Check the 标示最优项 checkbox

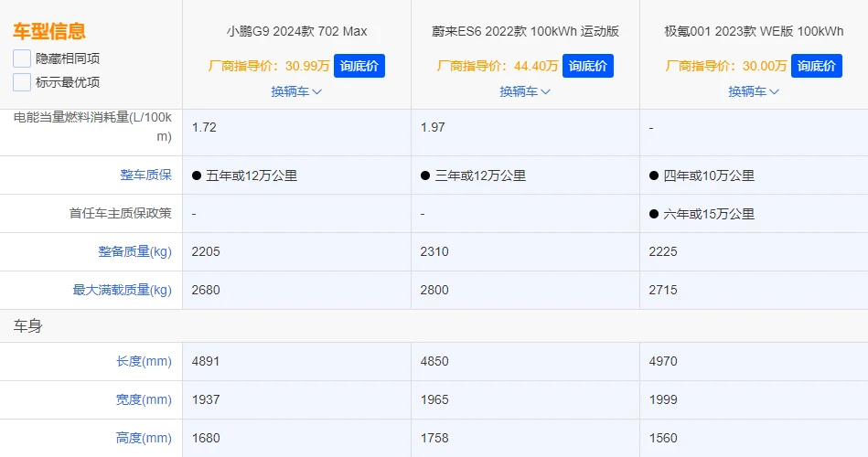(22, 82)
